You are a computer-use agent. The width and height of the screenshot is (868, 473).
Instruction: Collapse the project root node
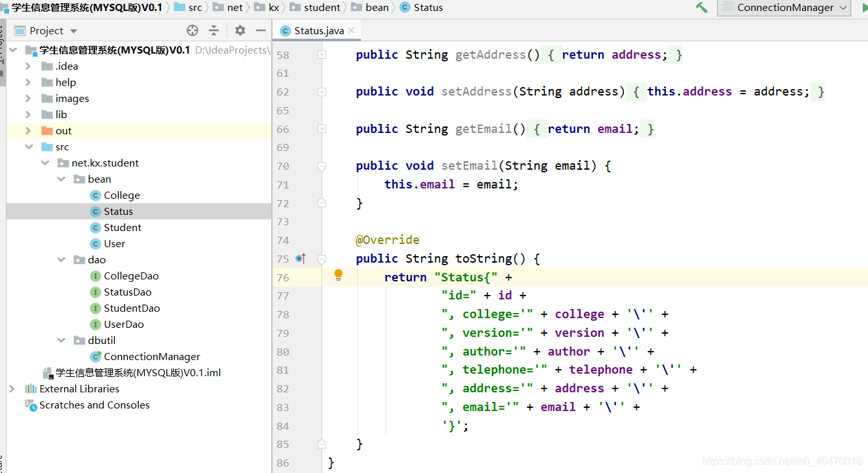click(12, 50)
